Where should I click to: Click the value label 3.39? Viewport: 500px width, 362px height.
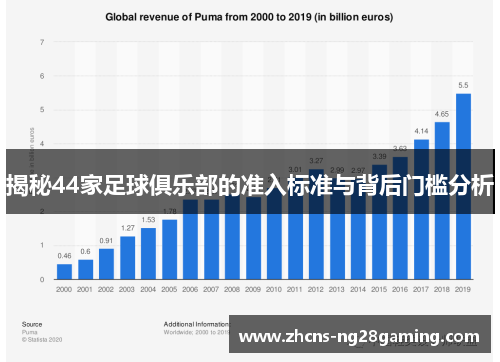click(379, 156)
